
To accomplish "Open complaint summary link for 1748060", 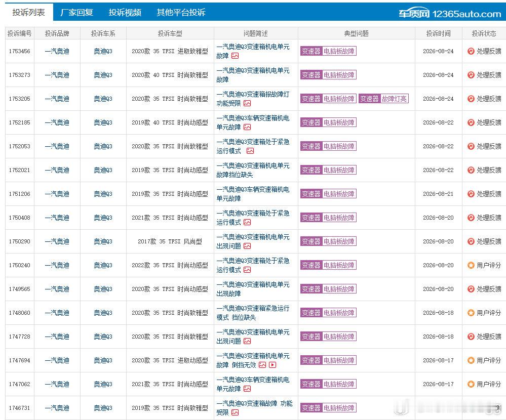I will coord(253,313).
